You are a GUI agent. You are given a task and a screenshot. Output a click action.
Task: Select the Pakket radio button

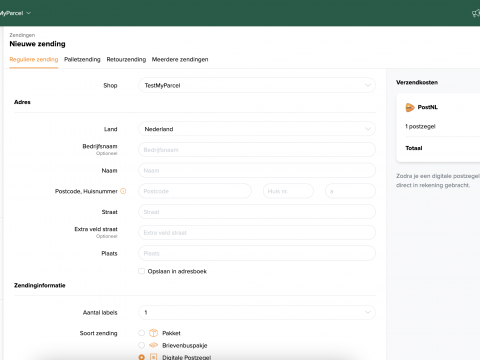142,333
